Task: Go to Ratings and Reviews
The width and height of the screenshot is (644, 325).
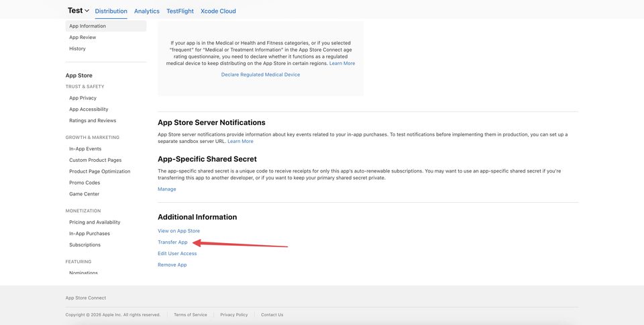Action: tap(93, 120)
